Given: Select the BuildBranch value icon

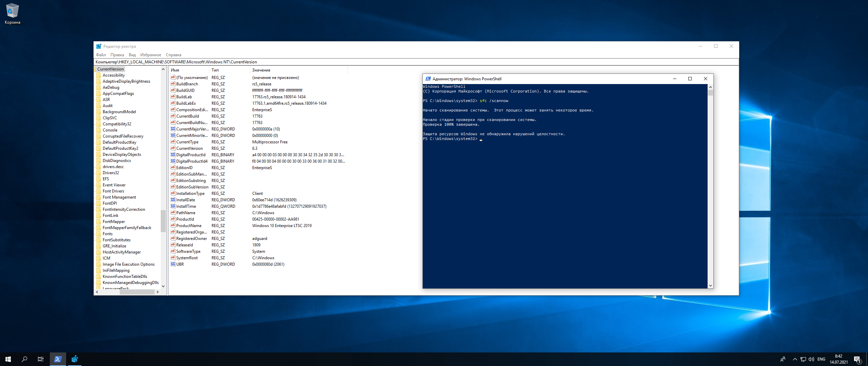Looking at the screenshot, I should coord(173,84).
